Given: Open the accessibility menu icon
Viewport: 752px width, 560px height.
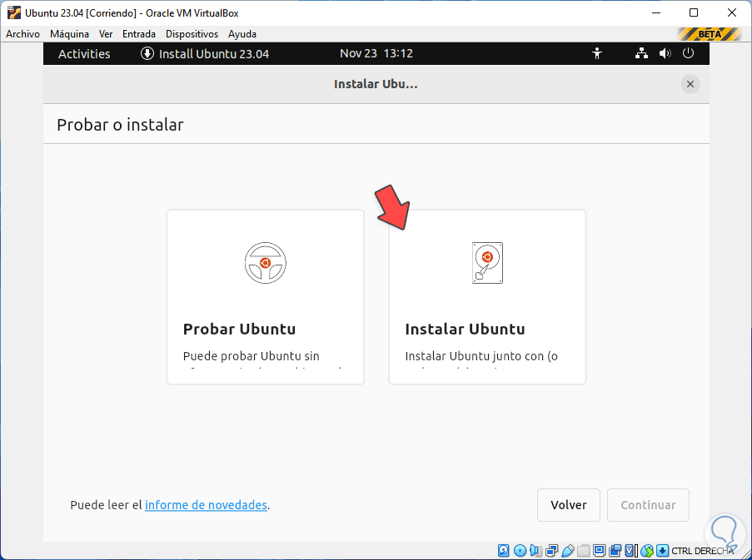Looking at the screenshot, I should [597, 53].
